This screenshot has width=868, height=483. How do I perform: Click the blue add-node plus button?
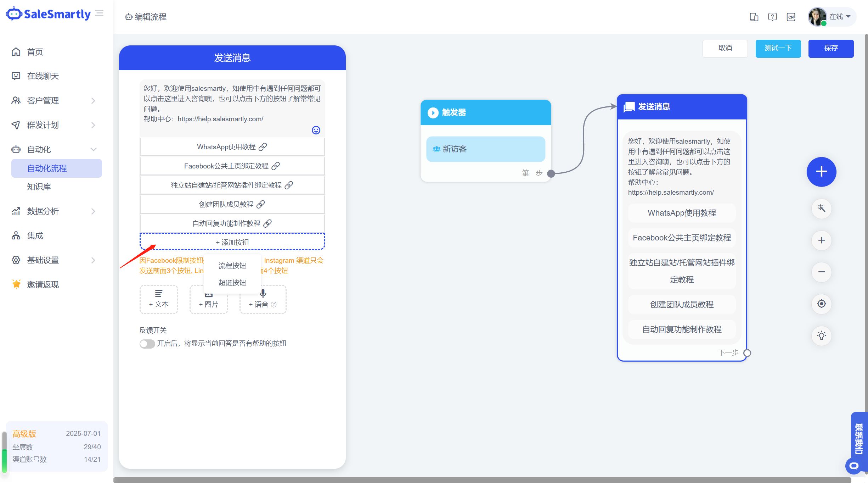click(x=821, y=172)
